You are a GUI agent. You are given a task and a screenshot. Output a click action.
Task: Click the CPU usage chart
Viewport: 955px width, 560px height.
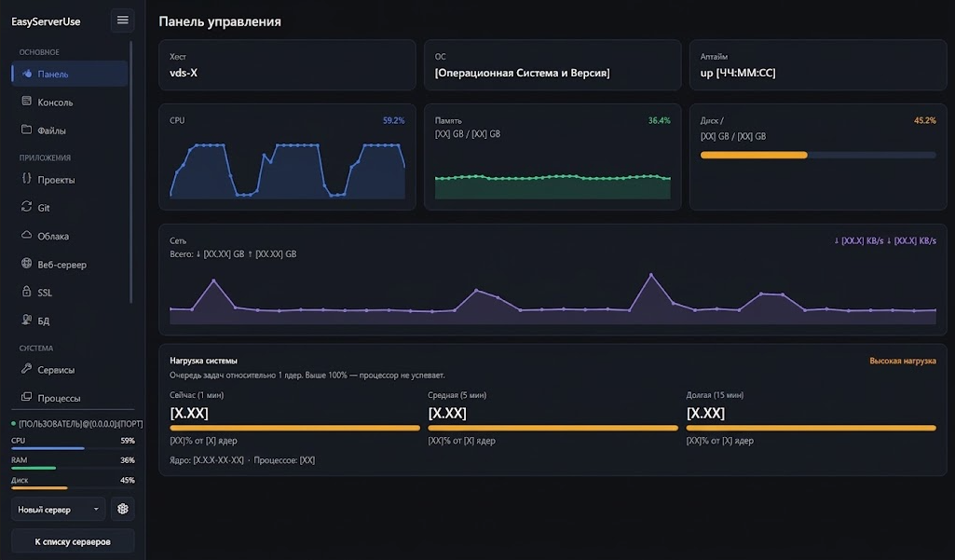[x=288, y=171]
